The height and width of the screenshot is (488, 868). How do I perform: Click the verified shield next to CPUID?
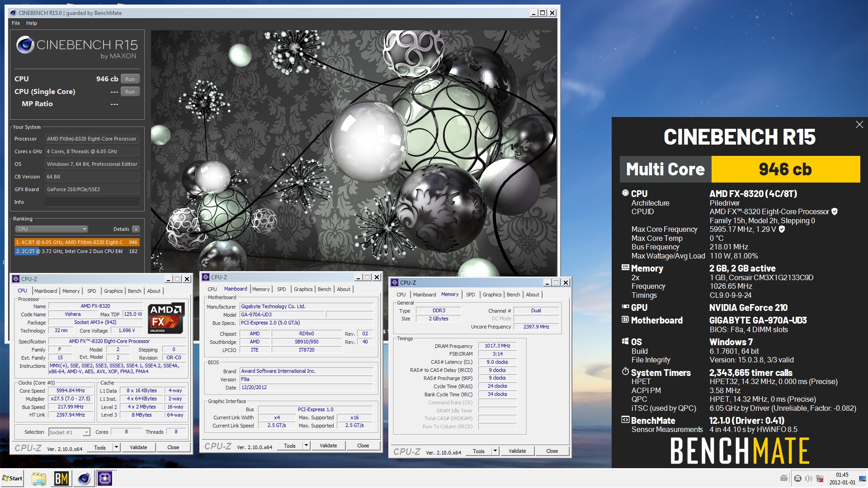tap(835, 211)
